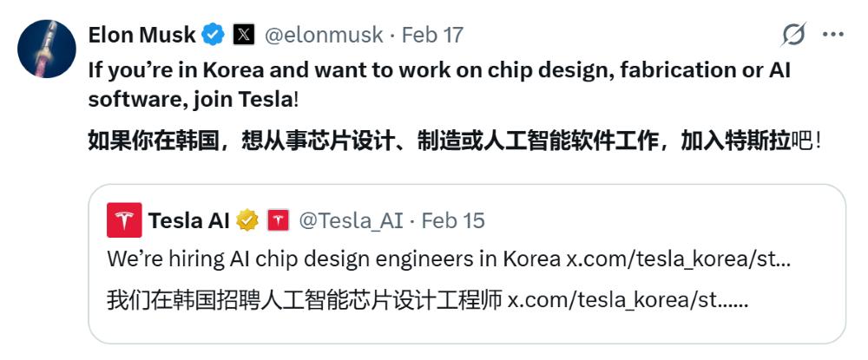This screenshot has width=868, height=360.
Task: Open the Tesla AI display name
Action: (188, 220)
